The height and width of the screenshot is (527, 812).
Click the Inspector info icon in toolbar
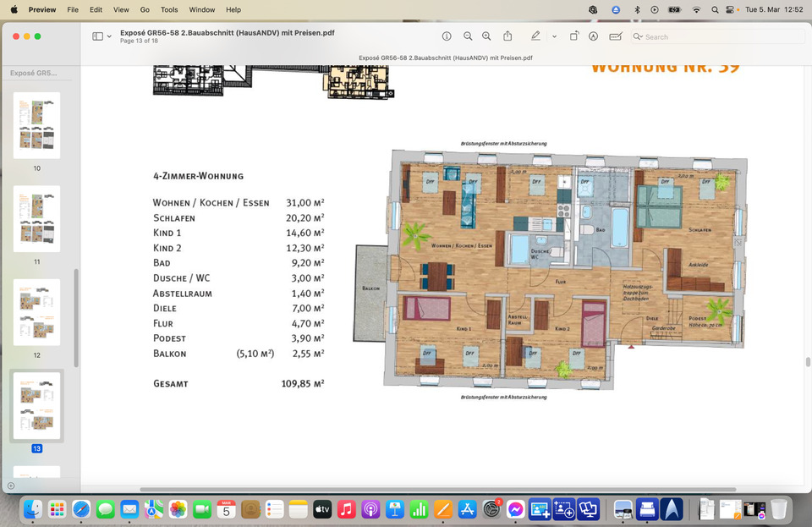coord(447,36)
